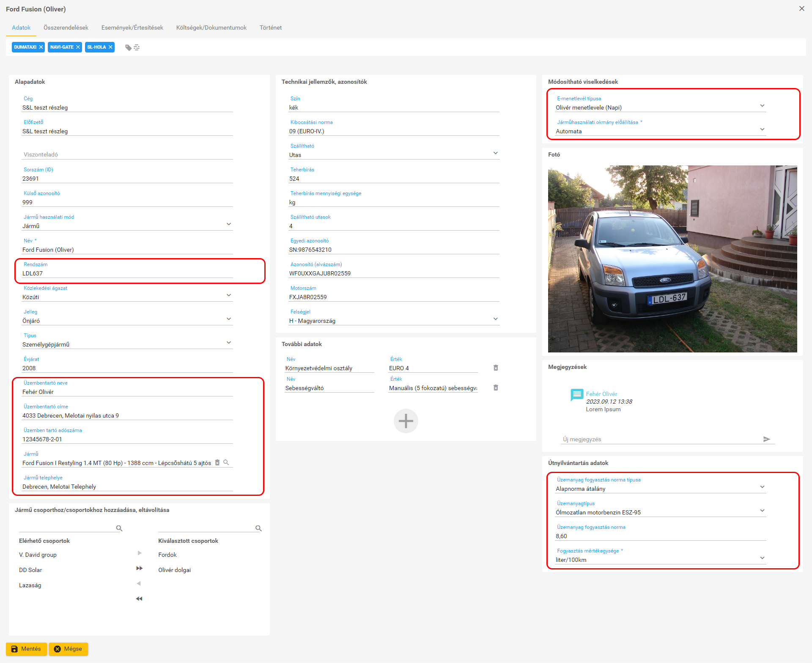Search vehicle model with magnifier icon
The image size is (812, 663).
tap(226, 462)
